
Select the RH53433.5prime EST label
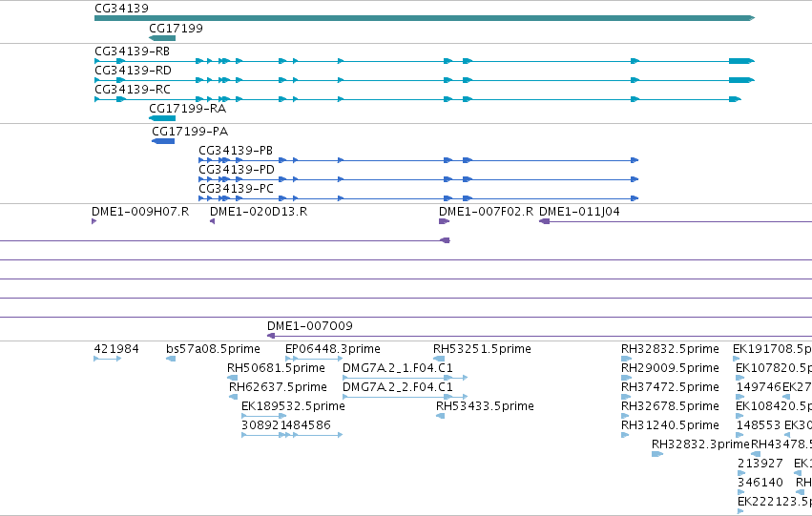[486, 406]
